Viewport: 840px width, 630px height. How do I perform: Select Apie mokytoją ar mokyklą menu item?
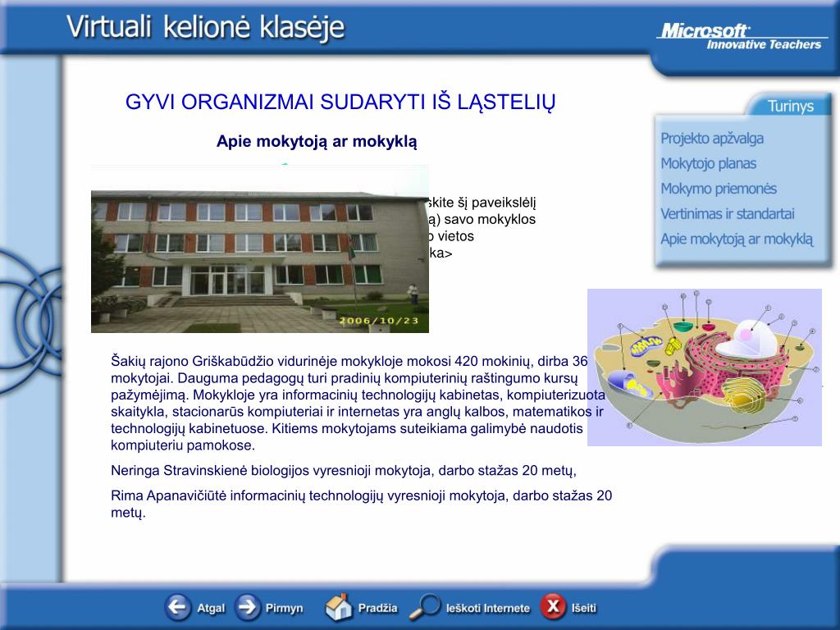pos(737,240)
